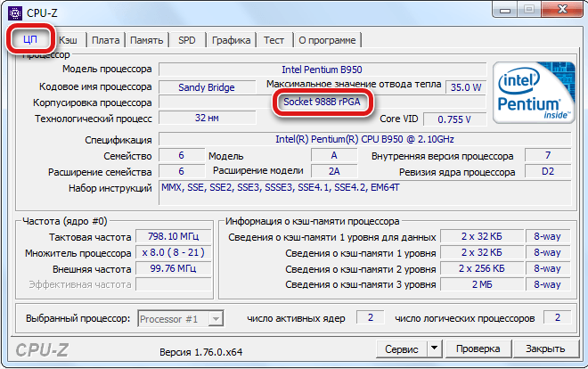Click the число активных ядер value

coord(370,317)
